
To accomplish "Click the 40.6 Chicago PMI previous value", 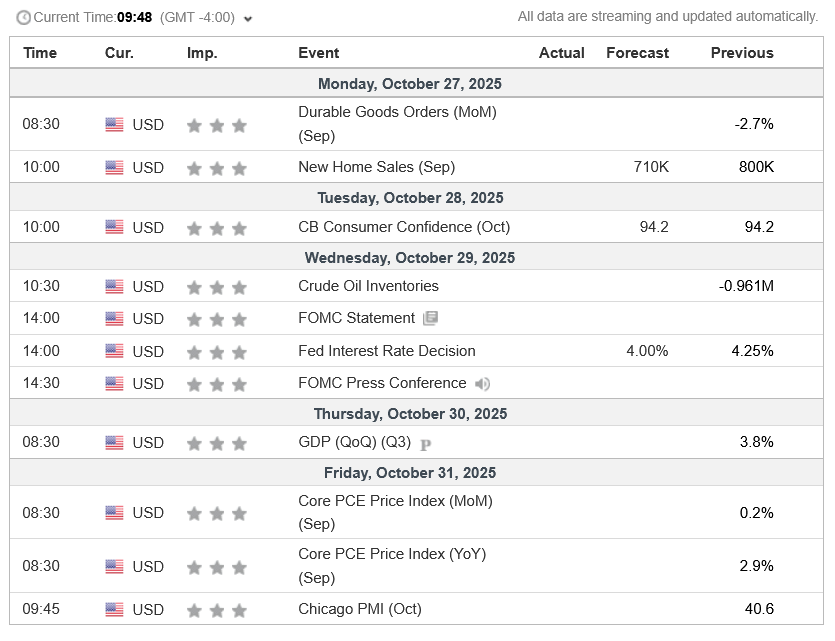I will 759,609.
